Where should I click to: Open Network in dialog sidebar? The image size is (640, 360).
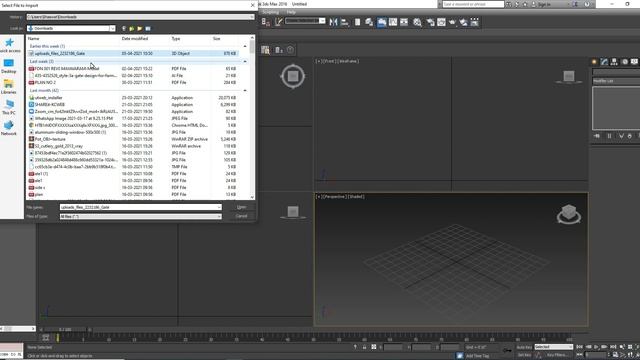click(x=9, y=128)
